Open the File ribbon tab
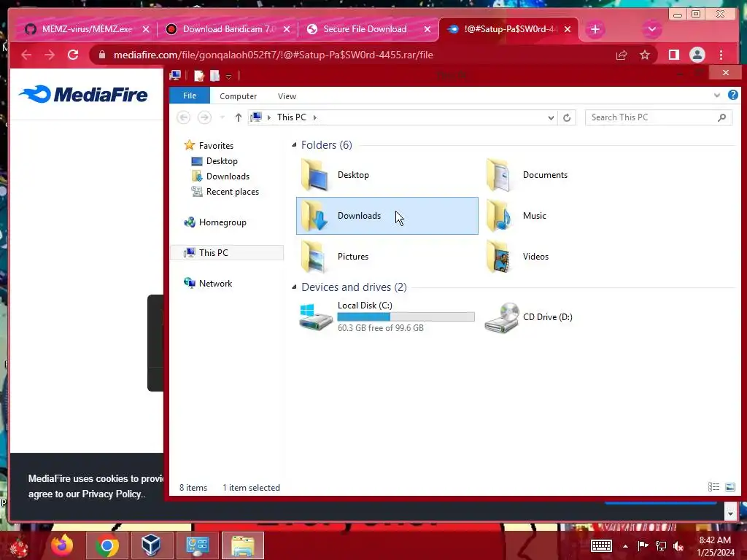This screenshot has width=747, height=560. 190,96
